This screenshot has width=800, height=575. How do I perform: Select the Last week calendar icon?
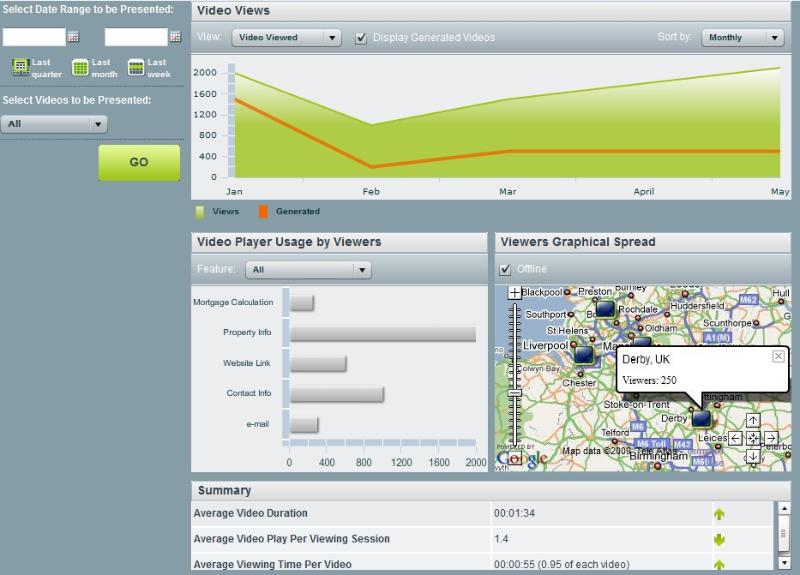(136, 67)
